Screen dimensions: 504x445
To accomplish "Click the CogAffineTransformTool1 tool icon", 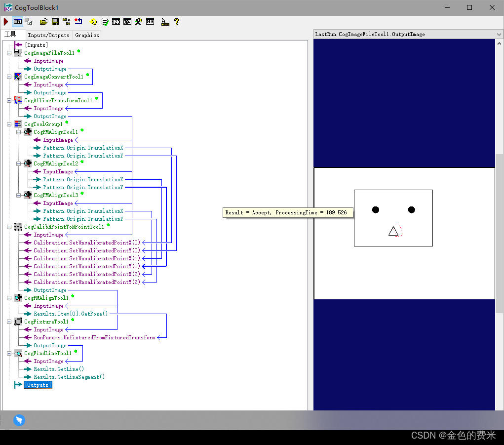I will tap(18, 100).
